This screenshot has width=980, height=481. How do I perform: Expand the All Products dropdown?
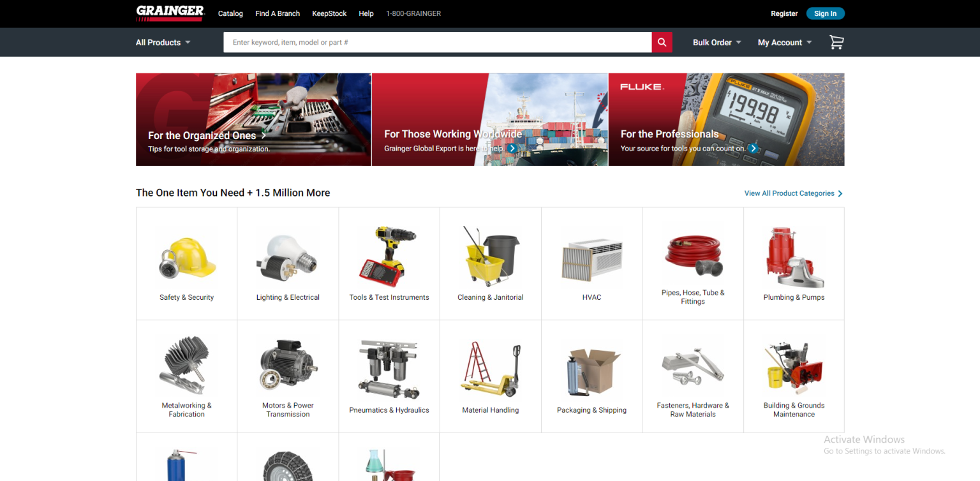click(x=163, y=42)
